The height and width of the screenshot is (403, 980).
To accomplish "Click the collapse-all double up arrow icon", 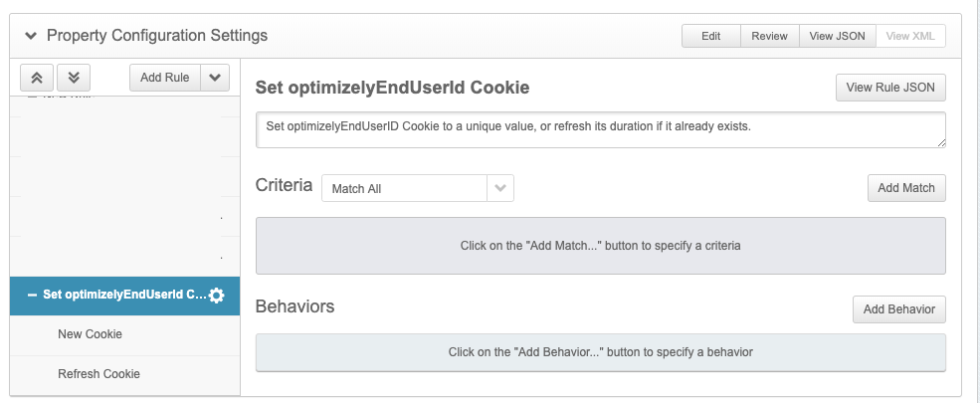I will (36, 78).
